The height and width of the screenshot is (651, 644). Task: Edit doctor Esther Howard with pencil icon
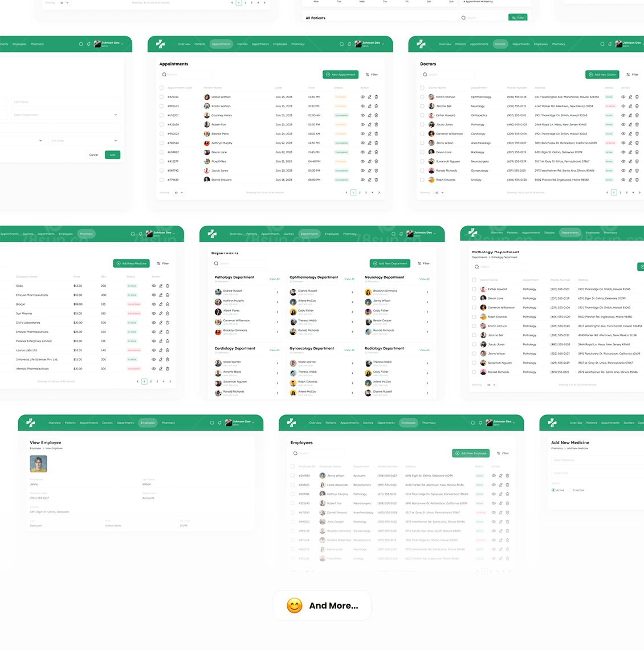[630, 115]
